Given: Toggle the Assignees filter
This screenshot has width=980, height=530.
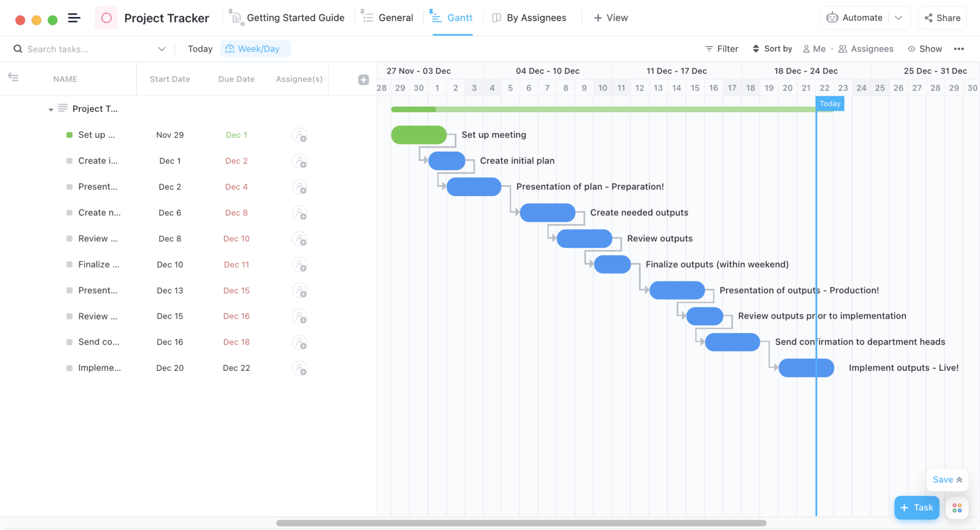Looking at the screenshot, I should [866, 49].
